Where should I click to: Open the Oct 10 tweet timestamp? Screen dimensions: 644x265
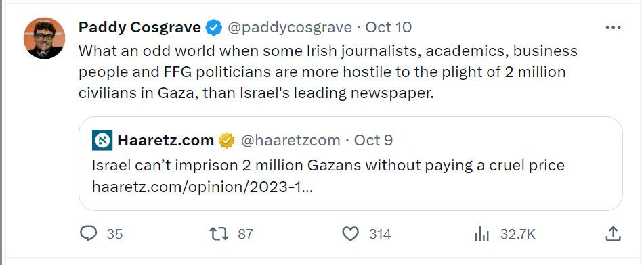coord(388,28)
